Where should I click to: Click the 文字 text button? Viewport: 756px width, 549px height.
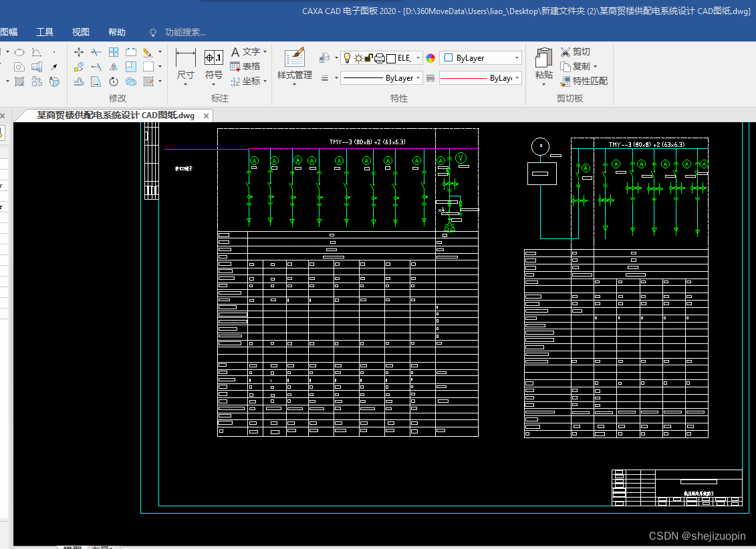tap(246, 51)
